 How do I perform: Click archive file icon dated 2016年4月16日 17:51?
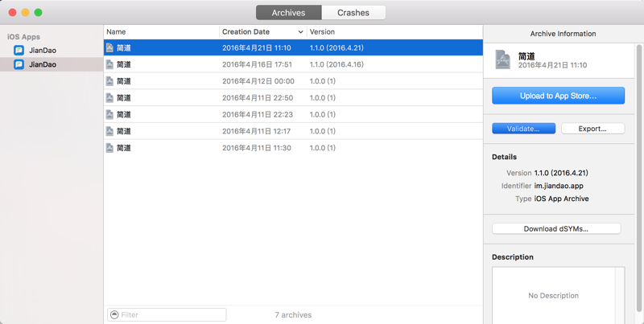[x=109, y=64]
